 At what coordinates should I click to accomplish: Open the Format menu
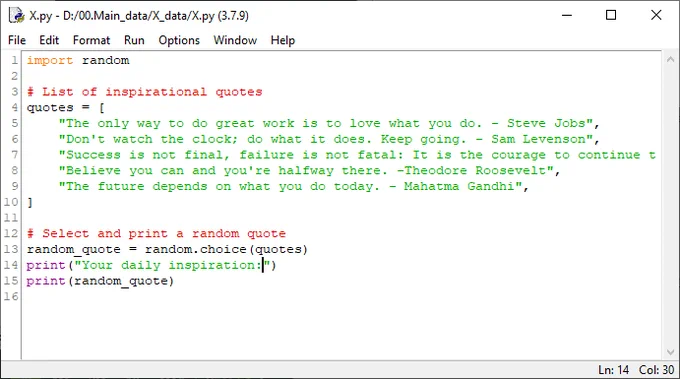(92, 40)
